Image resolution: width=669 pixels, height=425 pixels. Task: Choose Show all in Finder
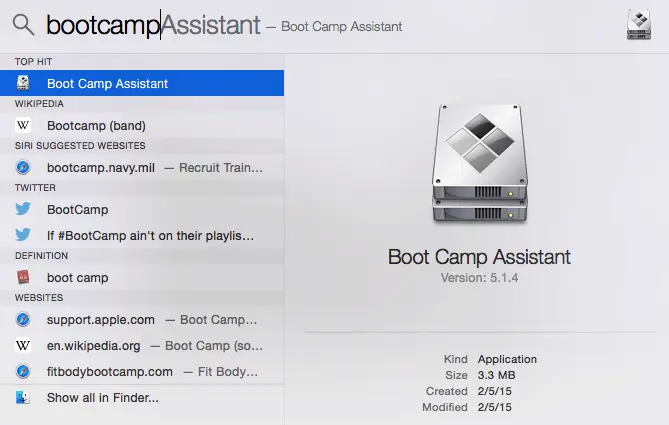[x=102, y=398]
